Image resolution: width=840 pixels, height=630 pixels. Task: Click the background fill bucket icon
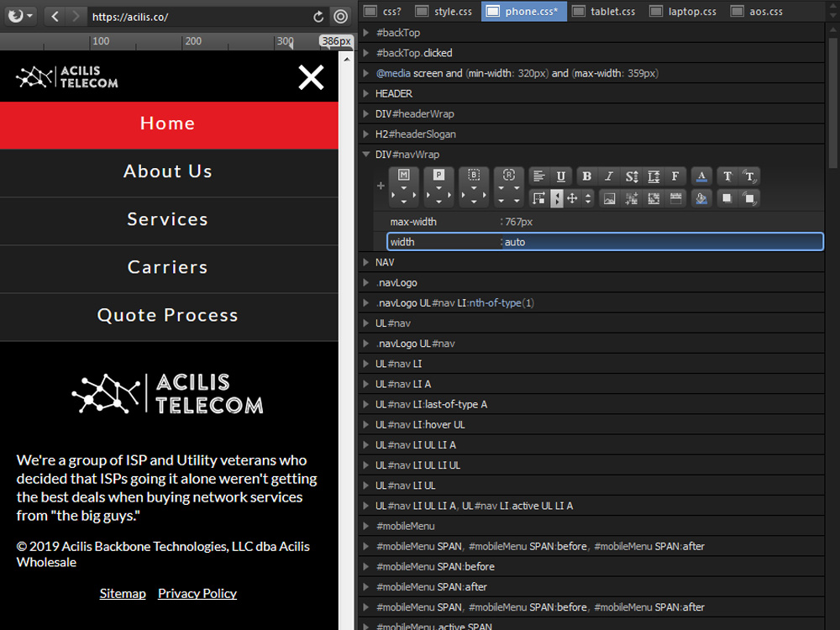[702, 198]
